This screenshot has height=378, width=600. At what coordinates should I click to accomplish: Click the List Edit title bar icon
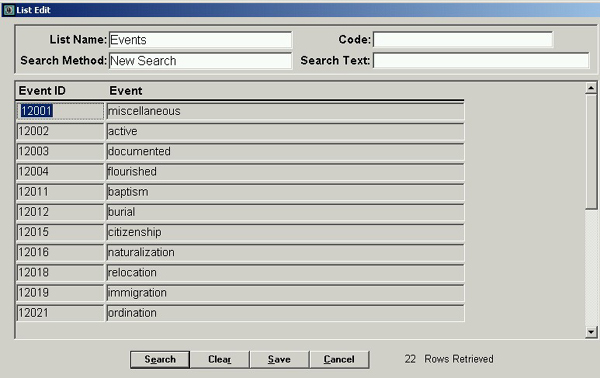coord(8,10)
